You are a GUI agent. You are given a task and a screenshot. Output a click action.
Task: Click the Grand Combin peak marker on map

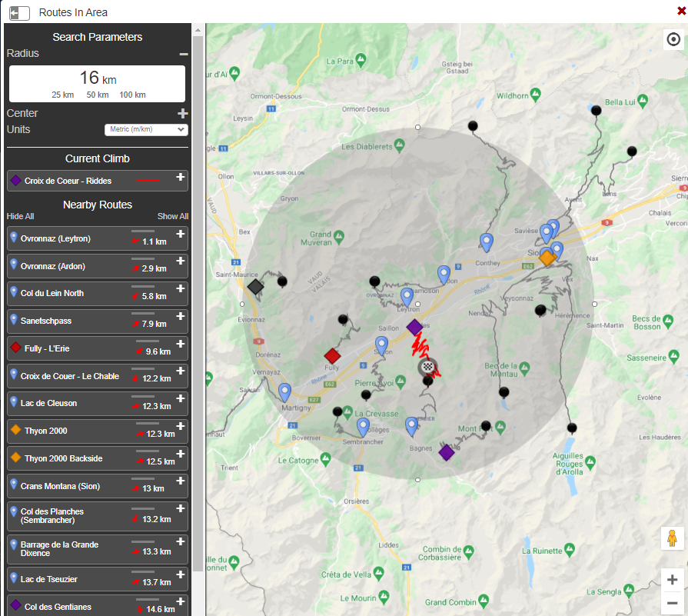coord(484,600)
